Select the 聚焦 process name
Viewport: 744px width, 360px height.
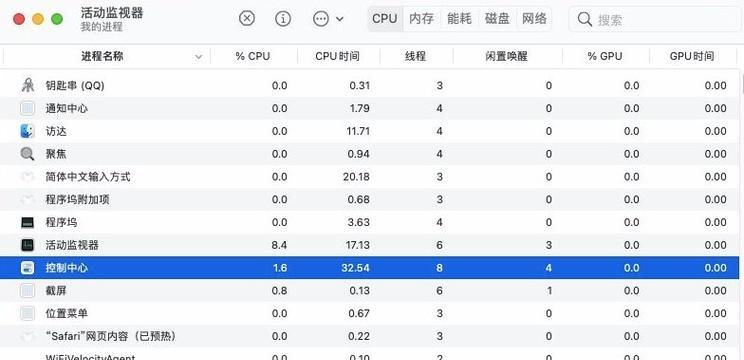56,154
